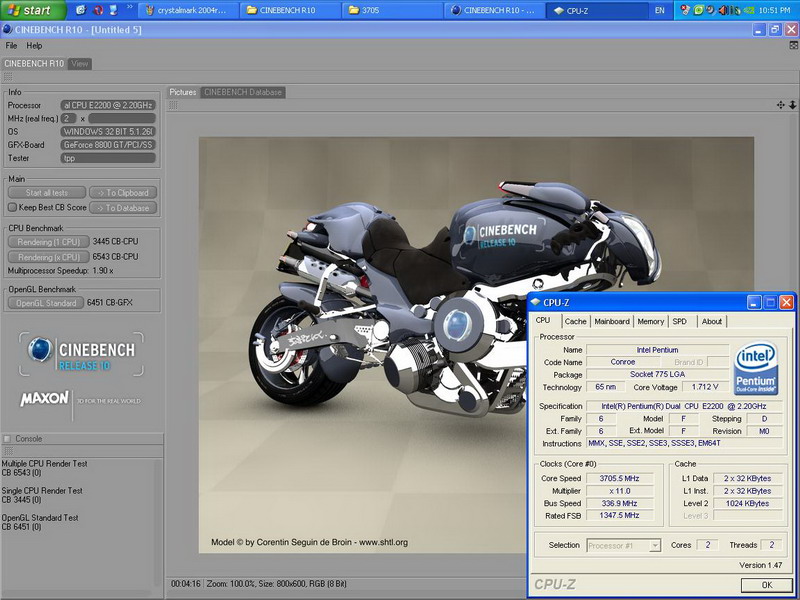
Task: Click the Opera quick launch icon
Action: [x=98, y=10]
